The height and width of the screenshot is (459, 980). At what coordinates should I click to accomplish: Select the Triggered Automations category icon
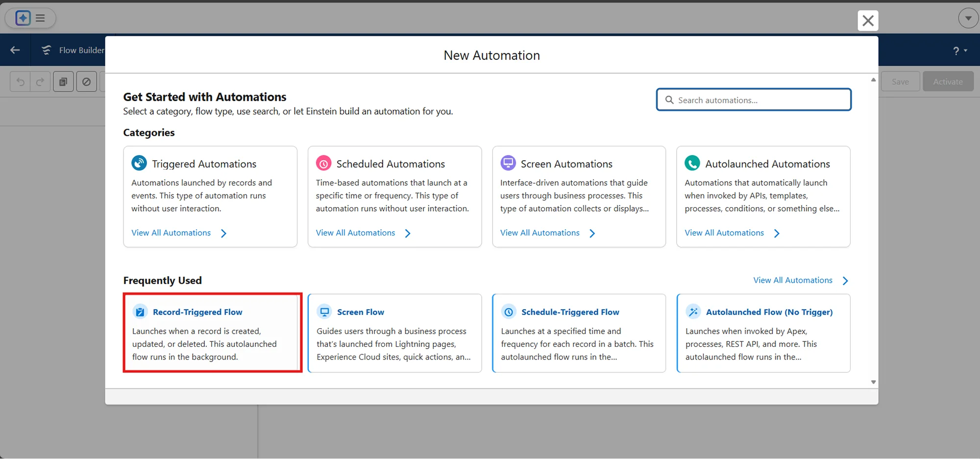139,163
